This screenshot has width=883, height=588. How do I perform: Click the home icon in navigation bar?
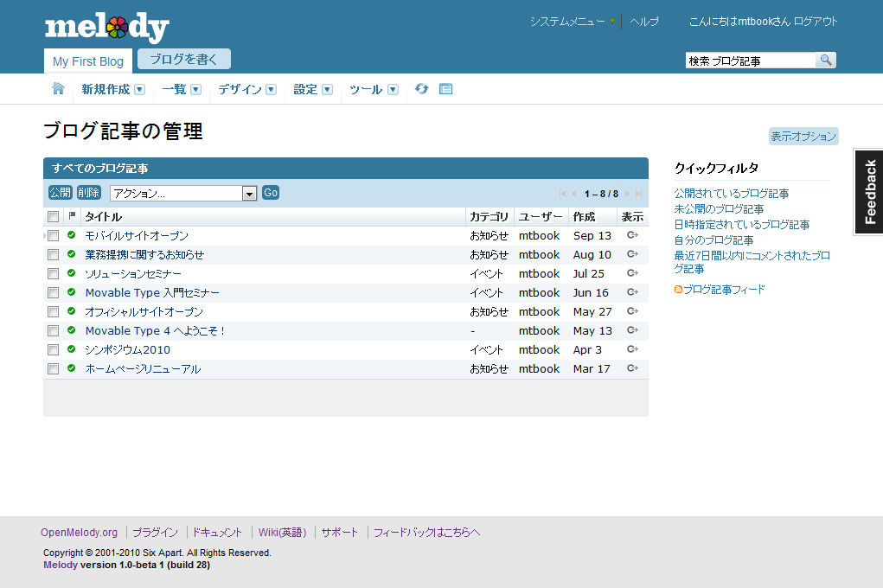pyautogui.click(x=58, y=89)
